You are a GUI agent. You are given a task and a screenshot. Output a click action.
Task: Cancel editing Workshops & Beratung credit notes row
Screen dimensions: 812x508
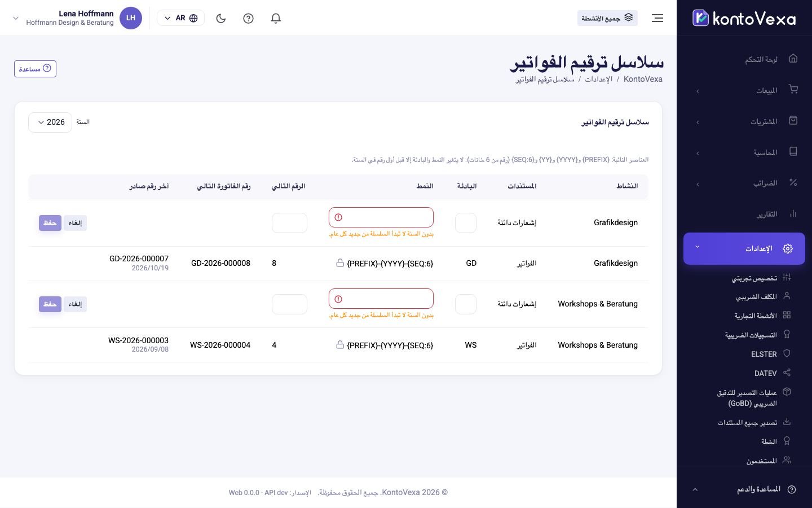click(75, 304)
